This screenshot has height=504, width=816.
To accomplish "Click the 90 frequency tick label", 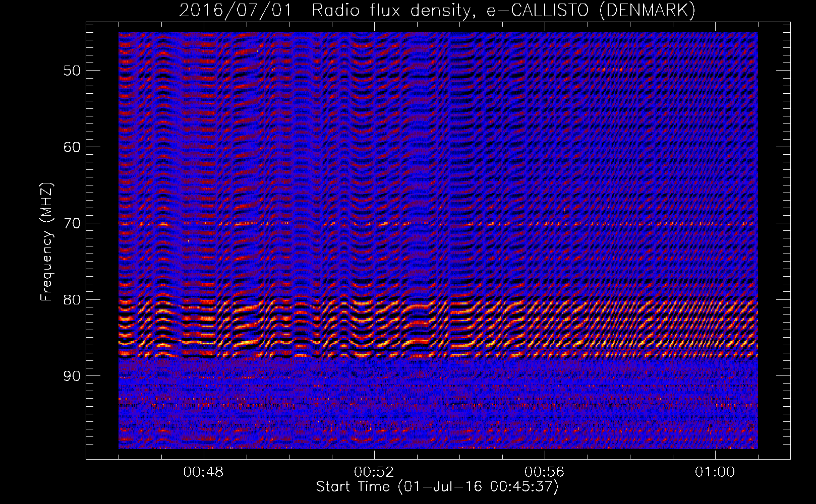I will pyautogui.click(x=72, y=376).
